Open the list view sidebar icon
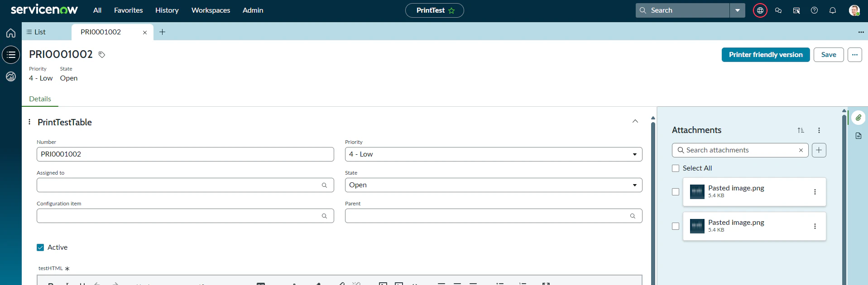Image resolution: width=868 pixels, height=285 pixels. pyautogui.click(x=11, y=55)
